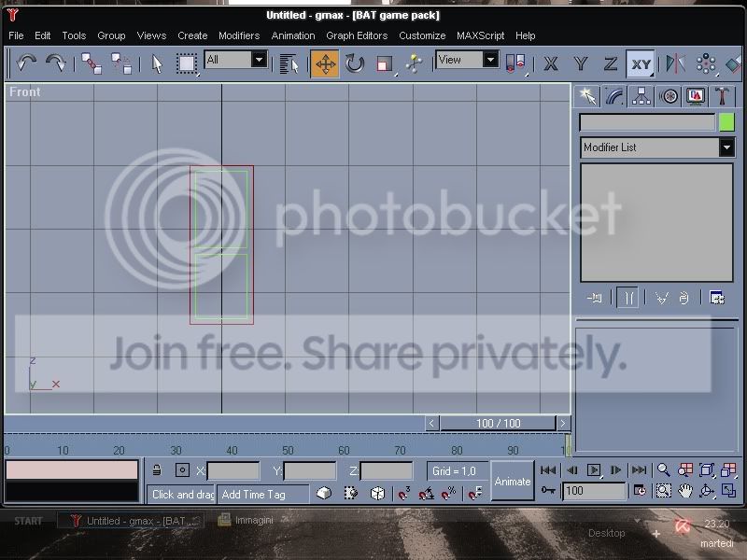Click the X coordinate input field
747x560 pixels.
(x=233, y=471)
